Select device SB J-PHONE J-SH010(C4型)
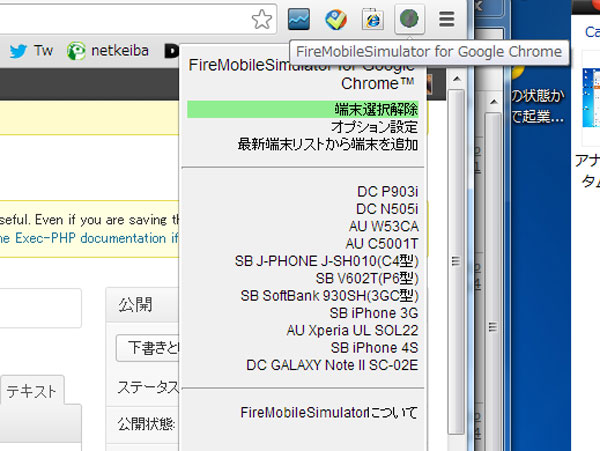Image resolution: width=600 pixels, height=451 pixels. tap(326, 261)
